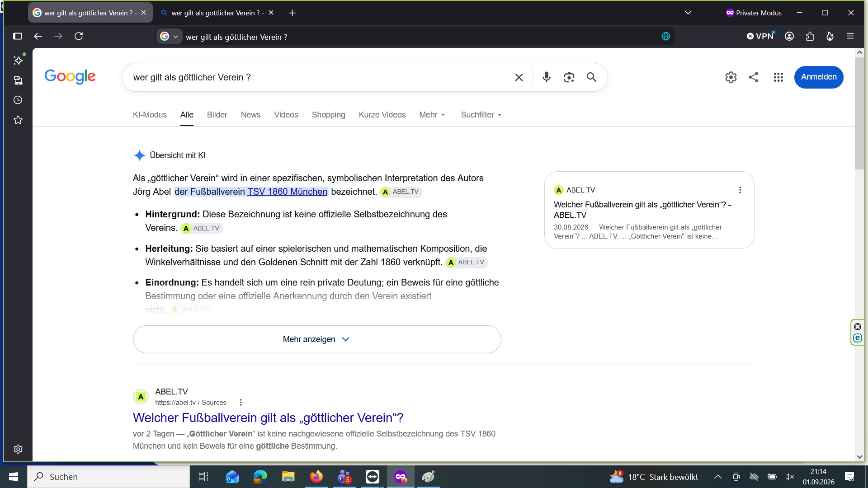Screen dimensions: 868x488
Task: Click the page vertical scrollbar thumb
Action: pyautogui.click(x=859, y=114)
